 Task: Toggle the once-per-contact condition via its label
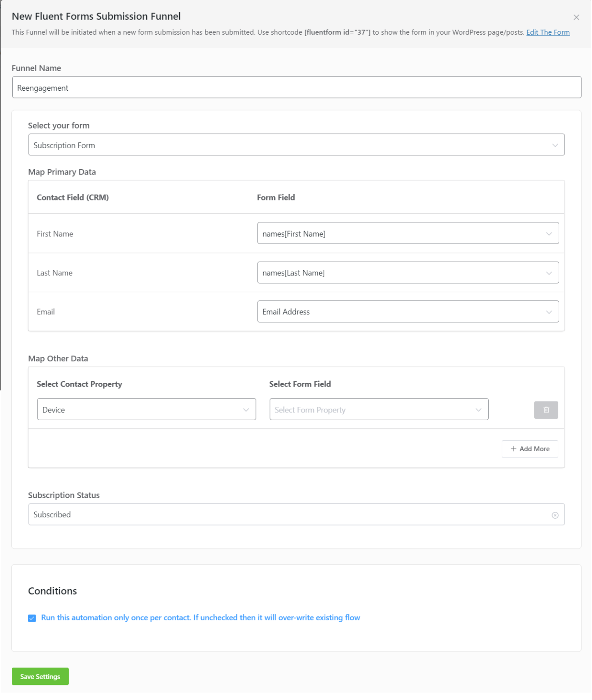(x=200, y=618)
